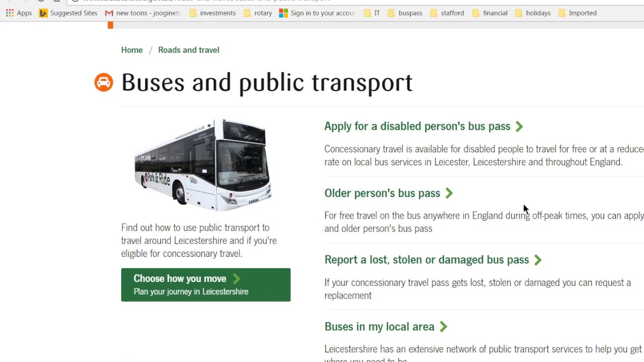Click chevron after Buses in my local area
Viewport: 644px width, 362px height.
(443, 327)
